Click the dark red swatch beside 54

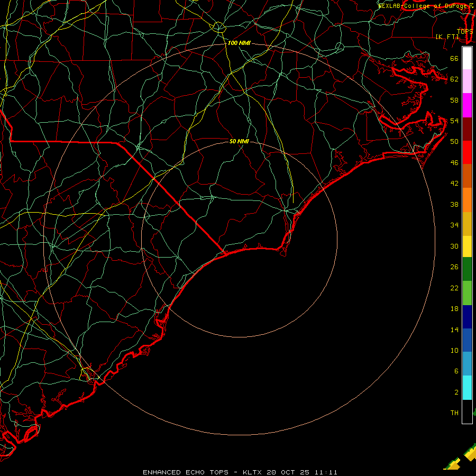(x=467, y=129)
